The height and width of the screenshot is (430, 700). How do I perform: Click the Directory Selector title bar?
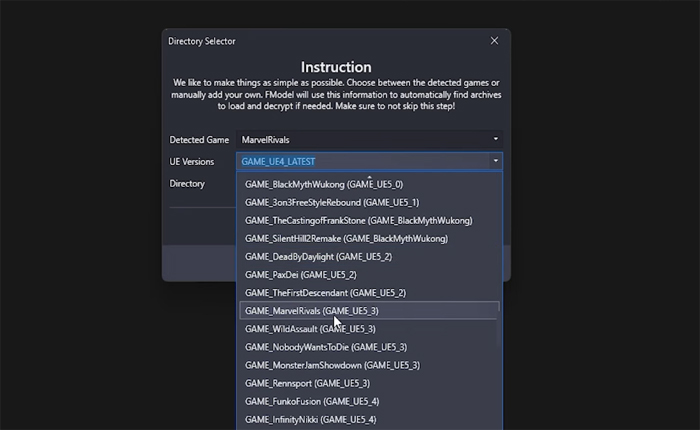click(320, 41)
